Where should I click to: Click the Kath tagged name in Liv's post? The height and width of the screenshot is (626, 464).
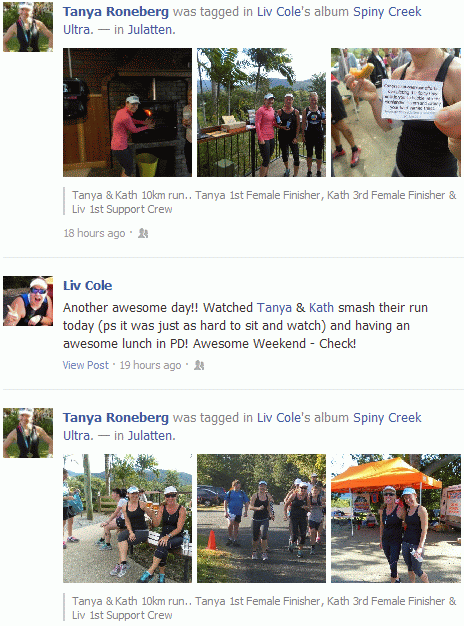[321, 308]
